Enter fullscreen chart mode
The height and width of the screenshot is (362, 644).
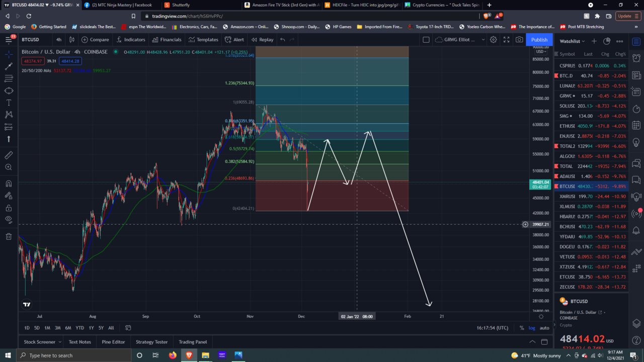(507, 40)
